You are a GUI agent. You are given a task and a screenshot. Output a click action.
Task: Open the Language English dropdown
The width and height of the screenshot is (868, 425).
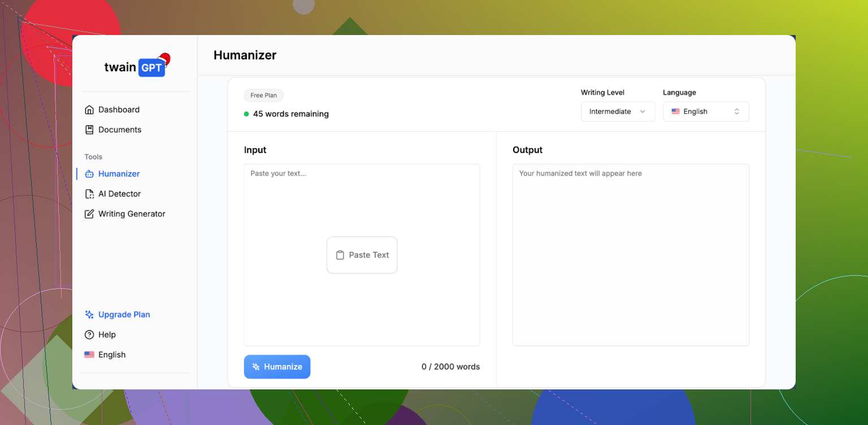[x=705, y=111]
